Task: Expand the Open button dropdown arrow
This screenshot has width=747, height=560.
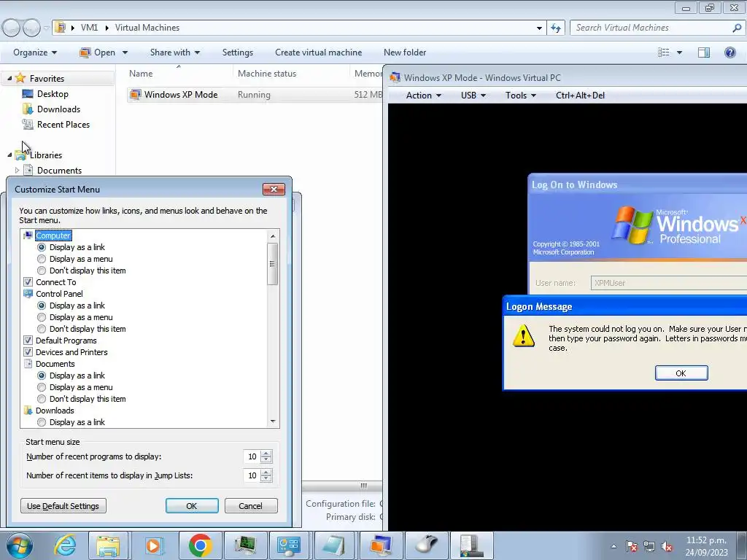Action: pyautogui.click(x=125, y=52)
